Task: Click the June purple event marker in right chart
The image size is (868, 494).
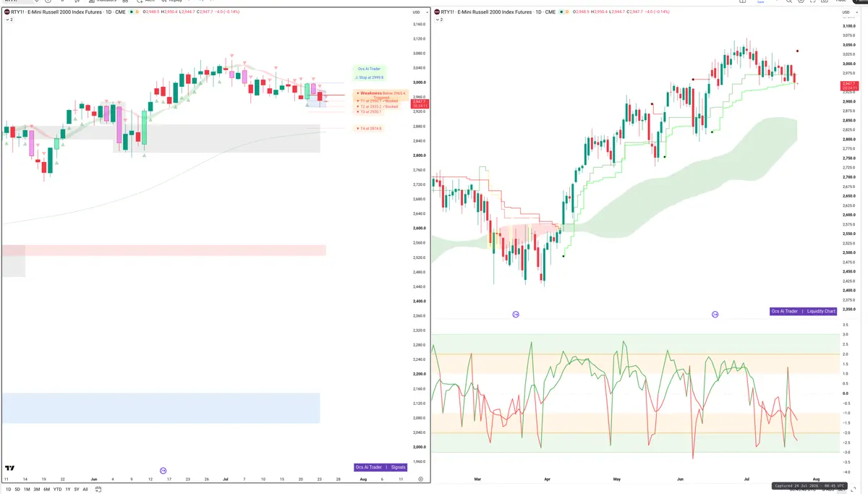Action: click(715, 314)
